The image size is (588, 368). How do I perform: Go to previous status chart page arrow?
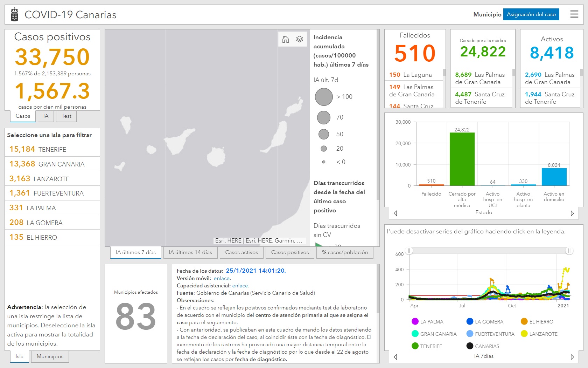click(x=395, y=213)
